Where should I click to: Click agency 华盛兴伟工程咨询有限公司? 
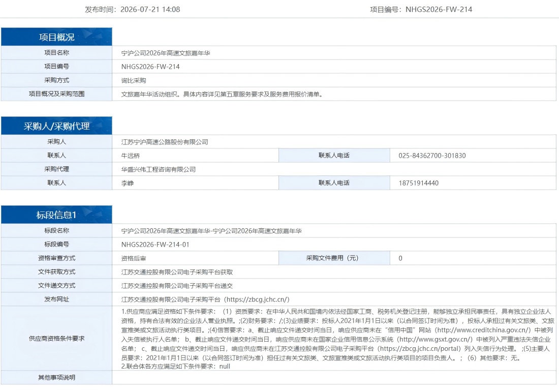tap(158, 169)
